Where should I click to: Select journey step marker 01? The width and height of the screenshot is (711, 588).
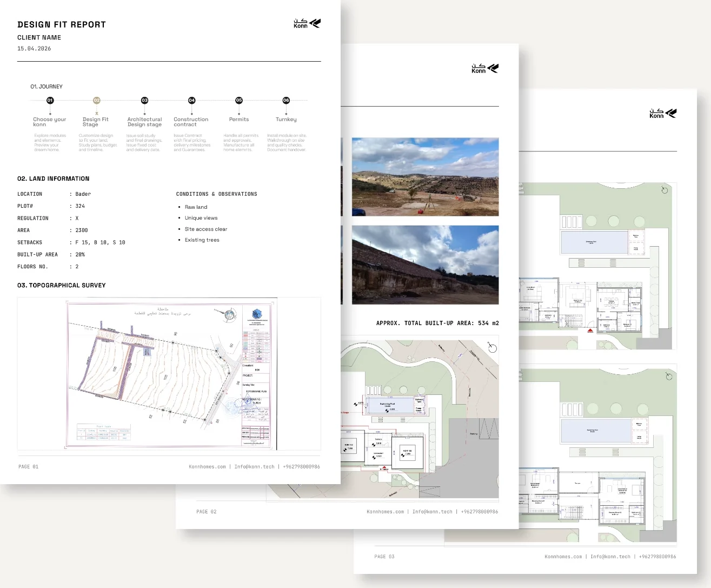pos(50,100)
